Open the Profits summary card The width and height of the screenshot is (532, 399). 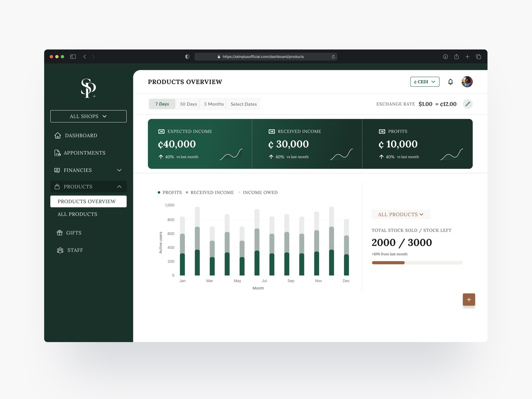(417, 144)
